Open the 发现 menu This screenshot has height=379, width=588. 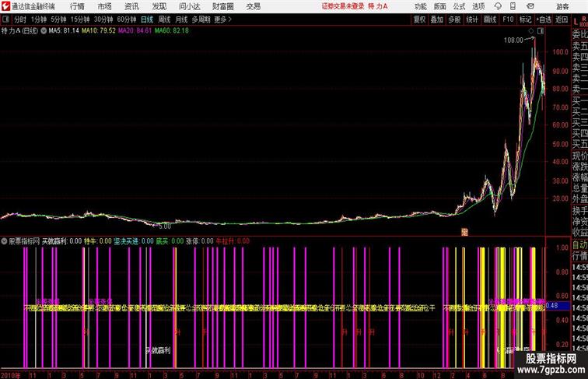pos(159,6)
